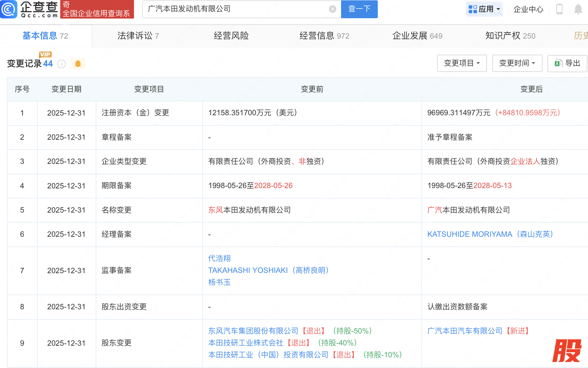
Task: Click the red 股 floating icon
Action: pos(567,350)
